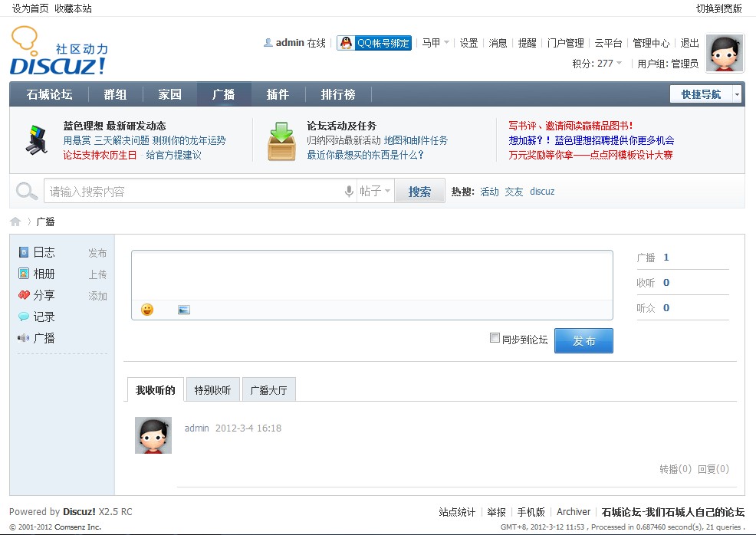The height and width of the screenshot is (535, 756).
Task: Click the 收听 count number
Action: coord(666,282)
